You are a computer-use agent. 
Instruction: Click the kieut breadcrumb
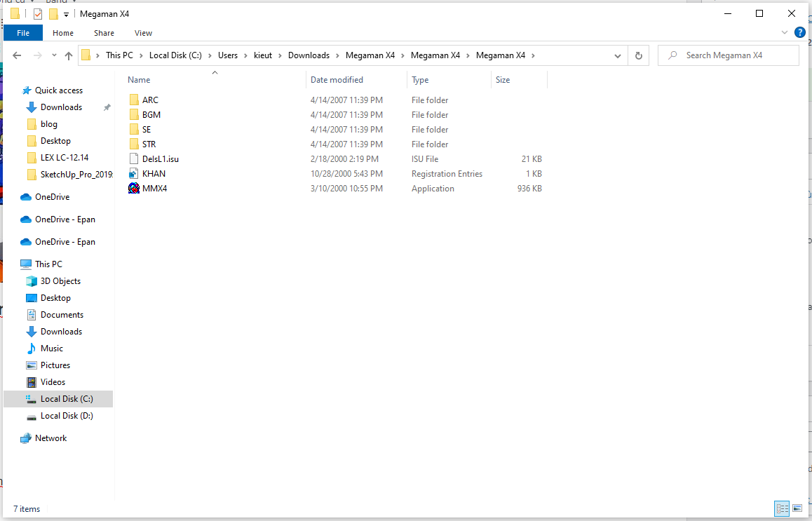[x=262, y=55]
